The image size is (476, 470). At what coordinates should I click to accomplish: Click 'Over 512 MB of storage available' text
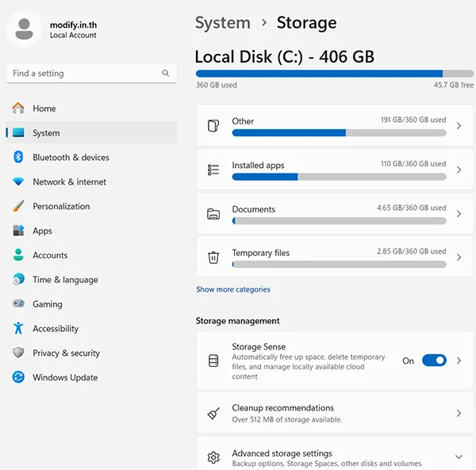(287, 419)
